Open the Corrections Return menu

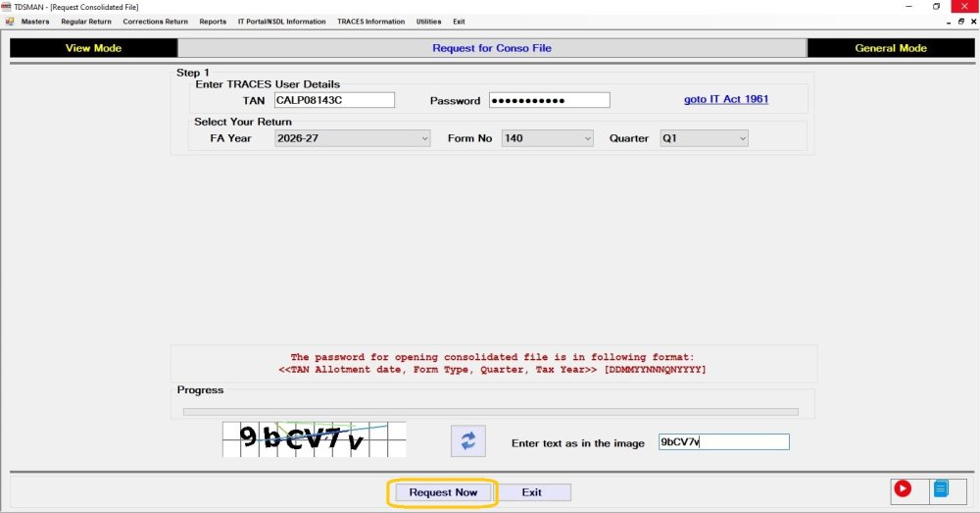(x=155, y=22)
